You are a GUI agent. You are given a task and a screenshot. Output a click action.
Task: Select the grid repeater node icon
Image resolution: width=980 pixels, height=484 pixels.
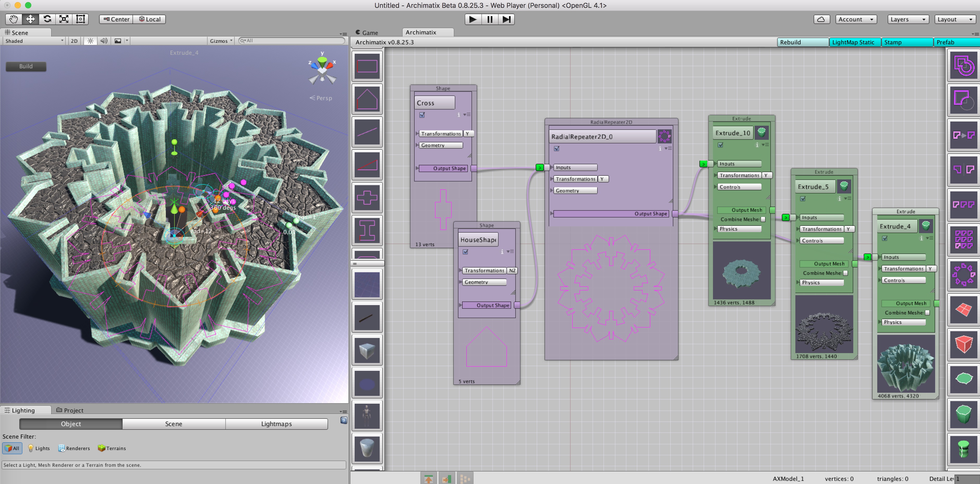[963, 240]
